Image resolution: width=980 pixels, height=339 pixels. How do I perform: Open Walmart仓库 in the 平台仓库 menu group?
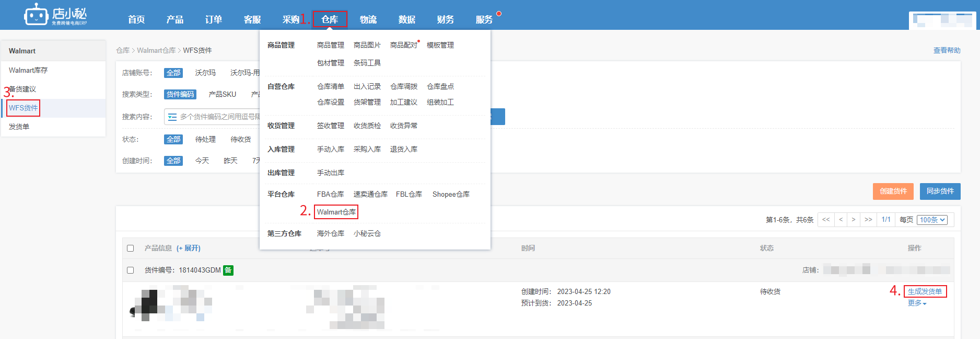[x=336, y=212]
